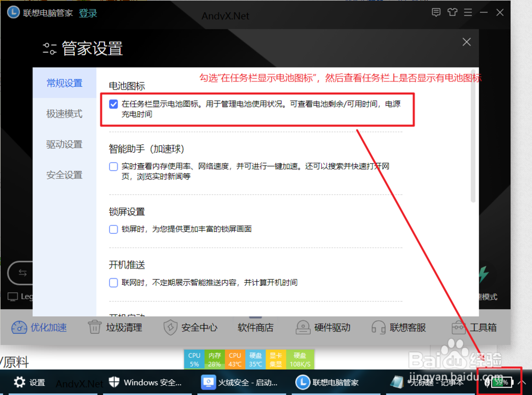
Task: Uncheck 在任务栏显示电池图标
Action: [x=113, y=104]
